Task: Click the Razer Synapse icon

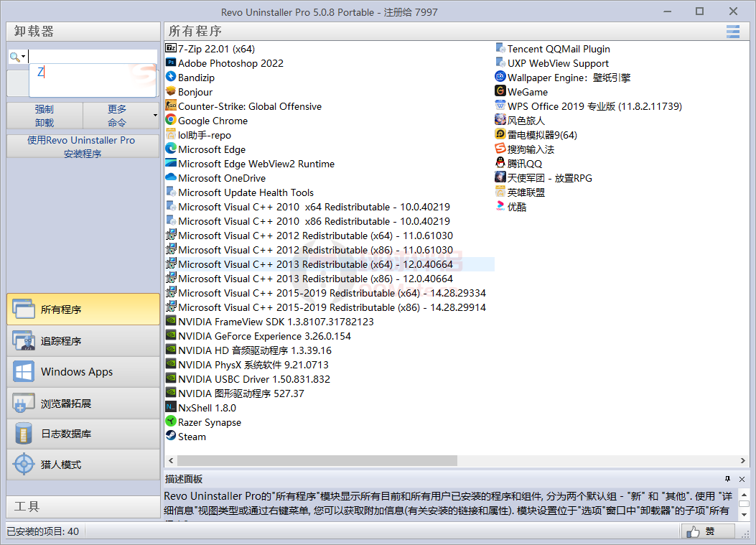Action: tap(171, 422)
